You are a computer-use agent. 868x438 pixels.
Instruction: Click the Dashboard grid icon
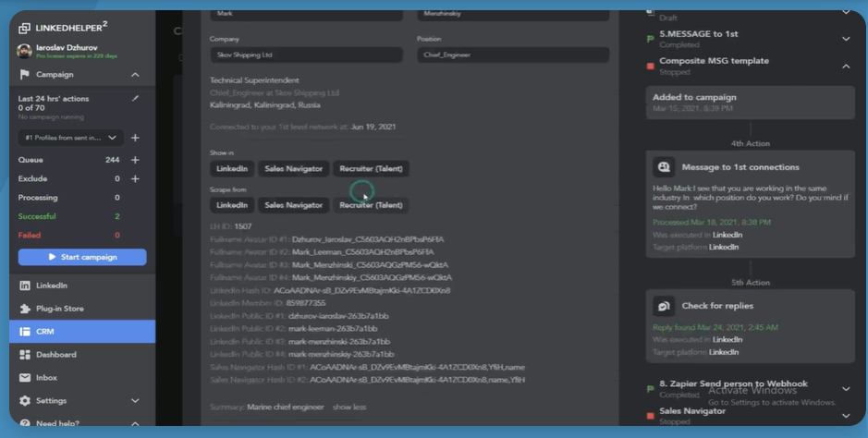point(25,355)
